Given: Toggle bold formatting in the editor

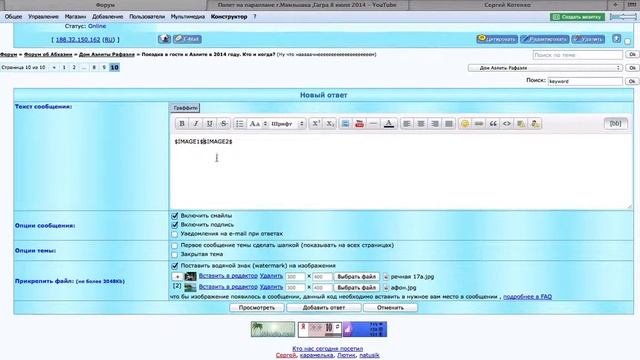Looking at the screenshot, I should [182, 124].
